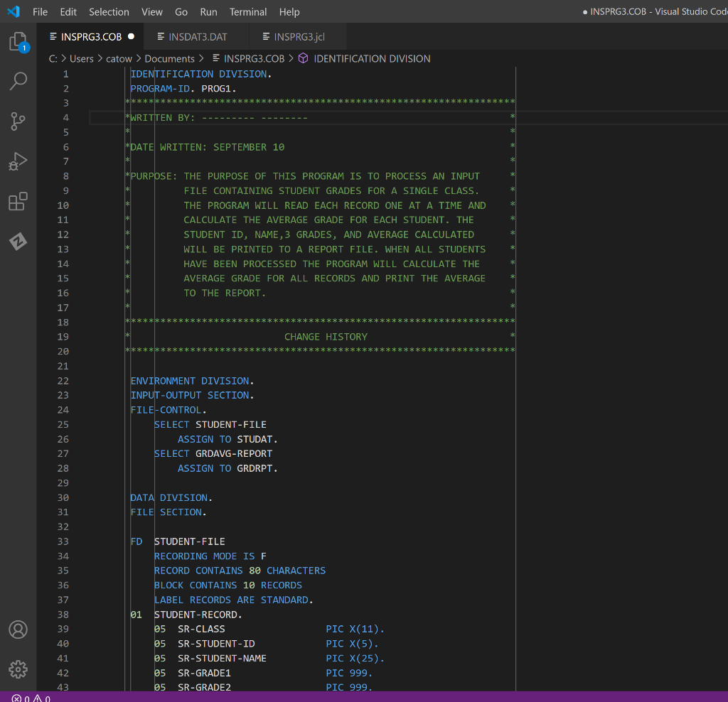
Task: Click the unsaved dot on INSPRG3.COB tab
Action: tap(131, 37)
